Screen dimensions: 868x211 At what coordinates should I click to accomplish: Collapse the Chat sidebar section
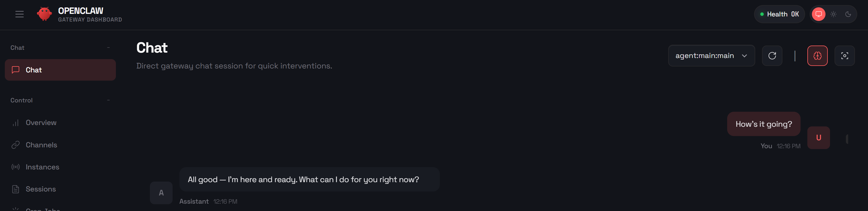tap(109, 48)
